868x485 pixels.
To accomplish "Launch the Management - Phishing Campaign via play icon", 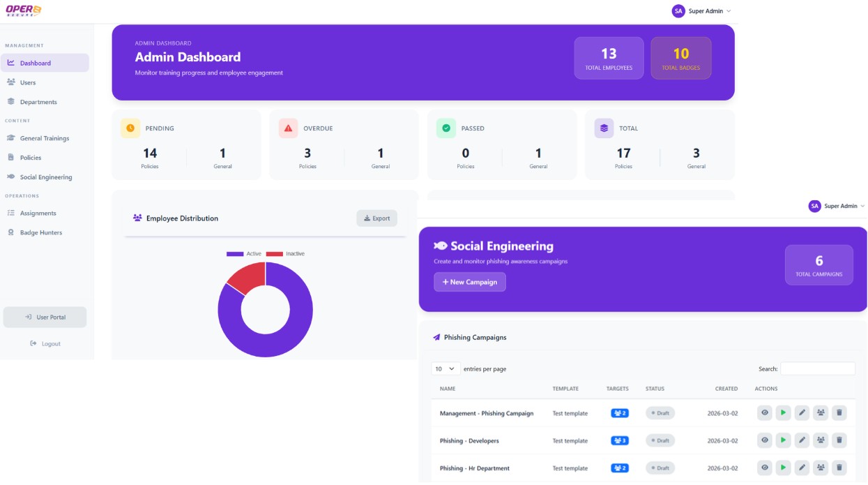I will pos(783,412).
